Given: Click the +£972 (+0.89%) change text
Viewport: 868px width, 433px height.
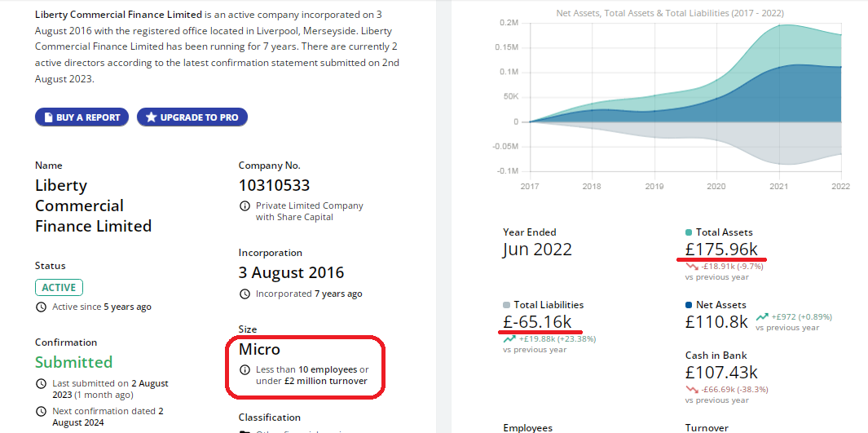Looking at the screenshot, I should tap(802, 316).
